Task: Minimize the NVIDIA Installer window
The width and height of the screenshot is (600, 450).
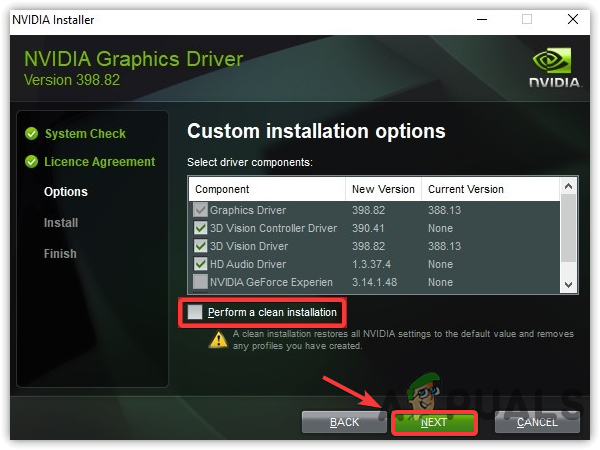Action: [x=482, y=19]
